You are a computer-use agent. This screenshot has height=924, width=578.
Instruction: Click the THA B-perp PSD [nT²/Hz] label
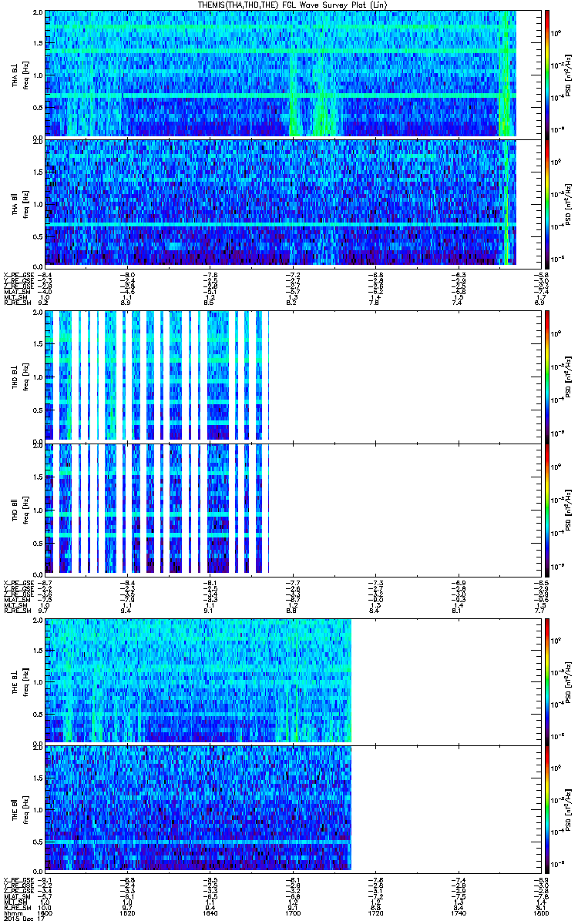point(566,74)
